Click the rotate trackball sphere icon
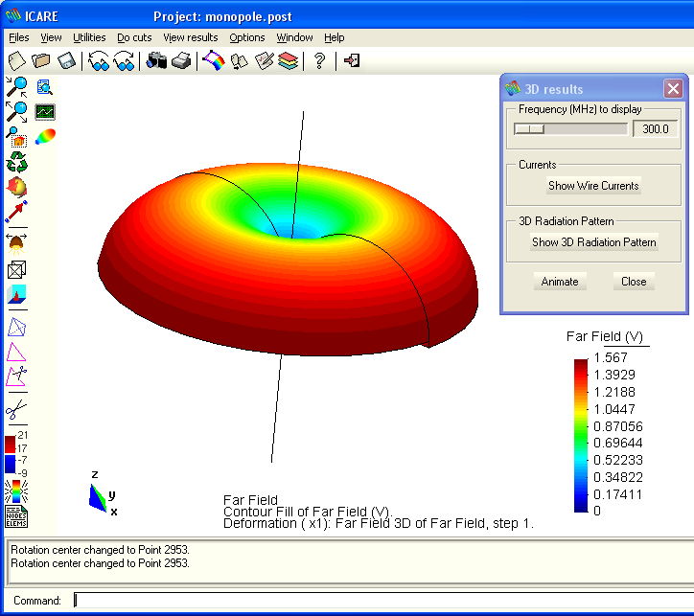The height and width of the screenshot is (616, 694). [x=17, y=187]
